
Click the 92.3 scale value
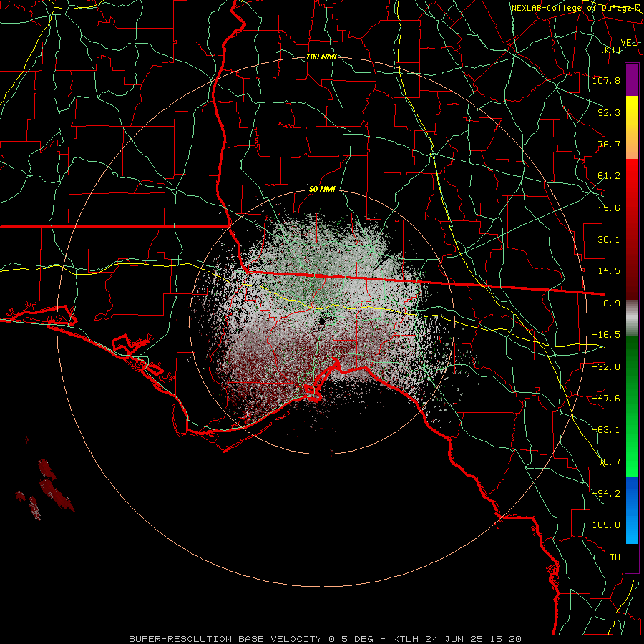click(609, 112)
